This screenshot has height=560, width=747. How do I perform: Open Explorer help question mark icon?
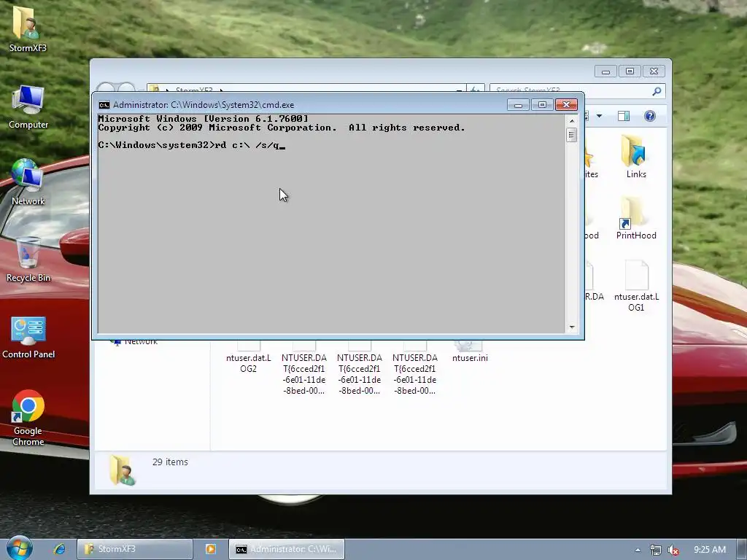(650, 116)
